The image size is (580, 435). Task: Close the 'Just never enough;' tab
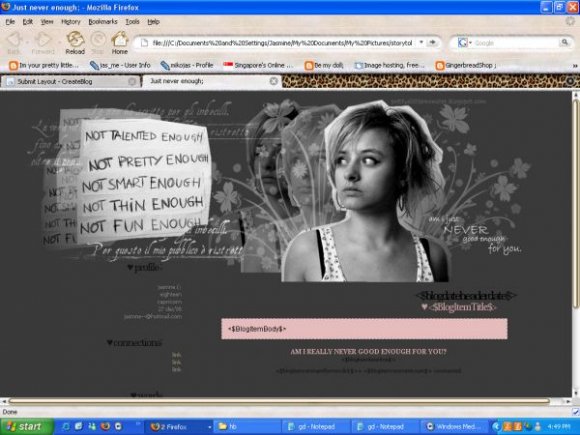273,81
